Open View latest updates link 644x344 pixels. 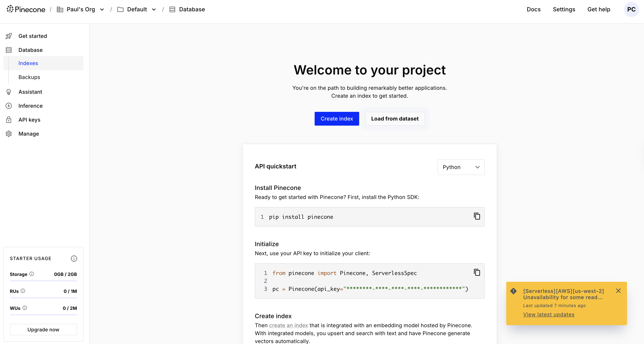[549, 314]
